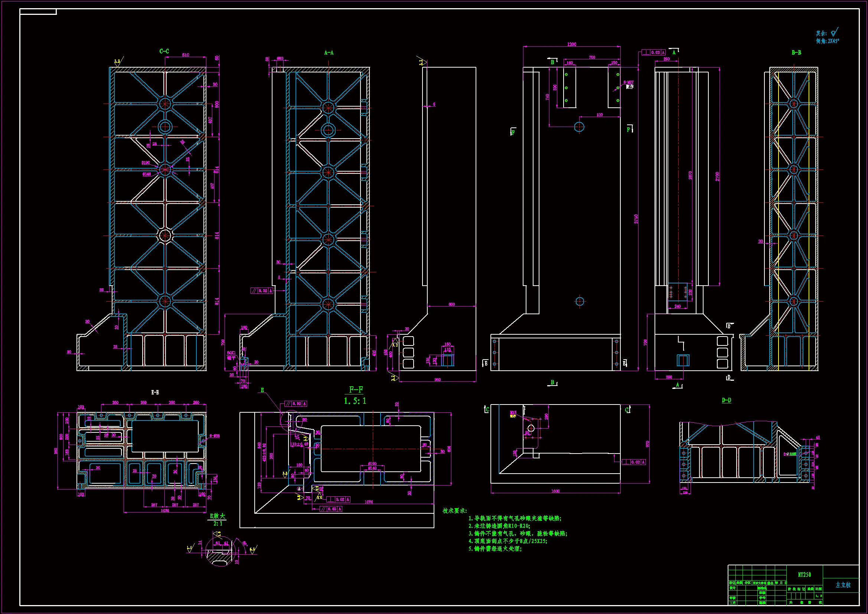
Task: Click the 1076 dimension in F-F view
Action: [369, 502]
